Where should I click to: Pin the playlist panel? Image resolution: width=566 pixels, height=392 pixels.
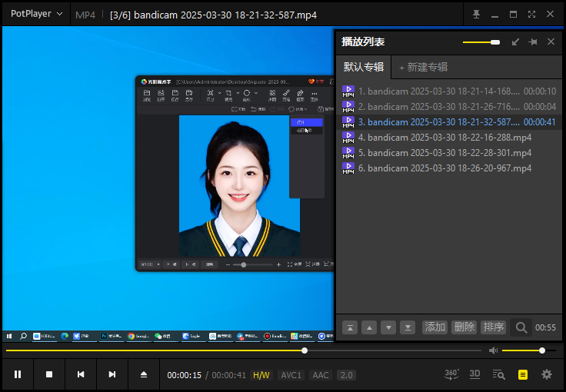533,42
